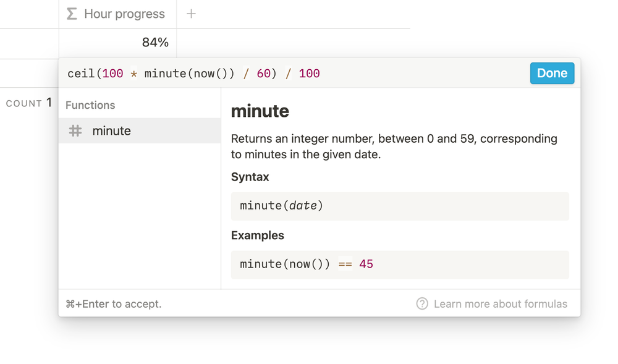Click the question mark help icon
Viewport: 618px width, 364px height.
pyautogui.click(x=422, y=303)
